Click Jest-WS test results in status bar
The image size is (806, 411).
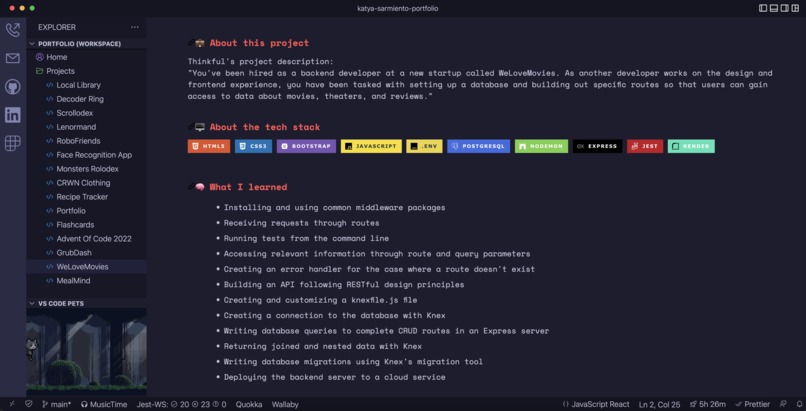click(x=181, y=404)
